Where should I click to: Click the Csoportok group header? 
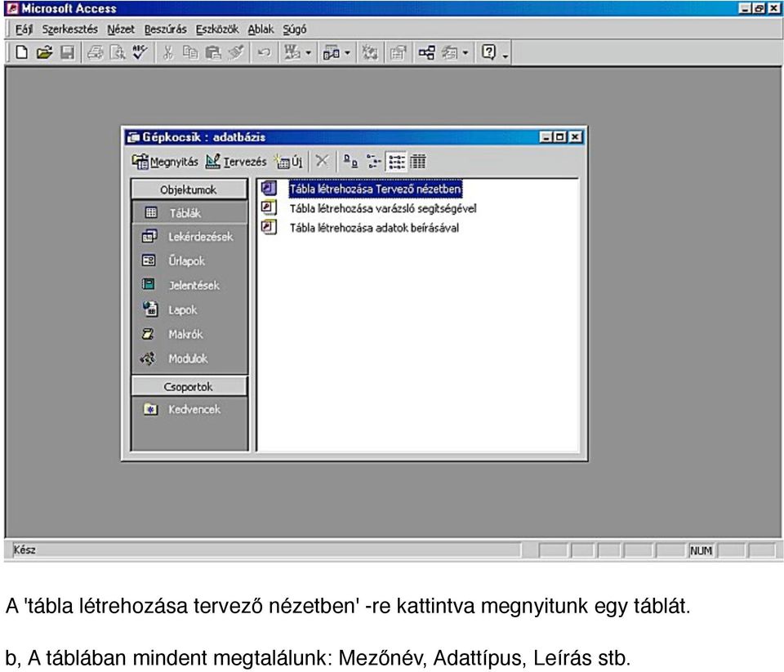coord(189,386)
